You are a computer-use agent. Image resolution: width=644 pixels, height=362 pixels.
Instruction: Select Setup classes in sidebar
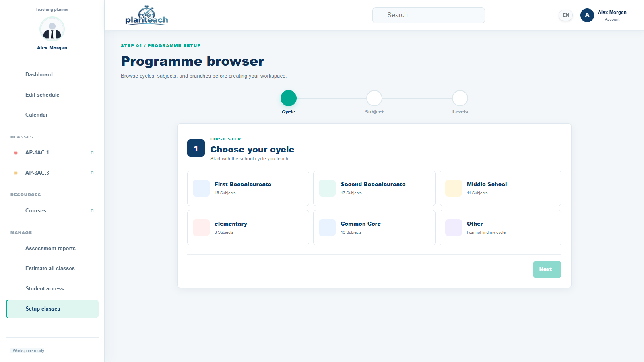click(x=52, y=309)
